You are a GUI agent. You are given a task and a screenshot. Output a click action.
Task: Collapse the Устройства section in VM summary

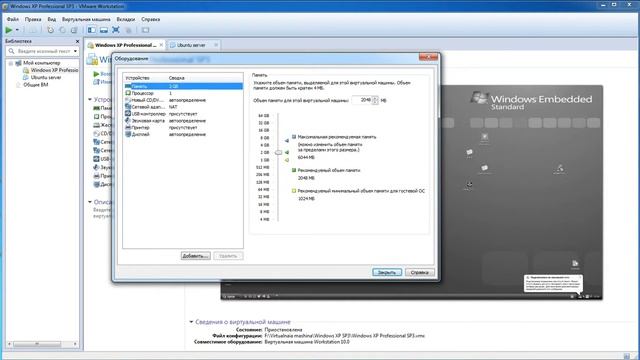pyautogui.click(x=90, y=99)
